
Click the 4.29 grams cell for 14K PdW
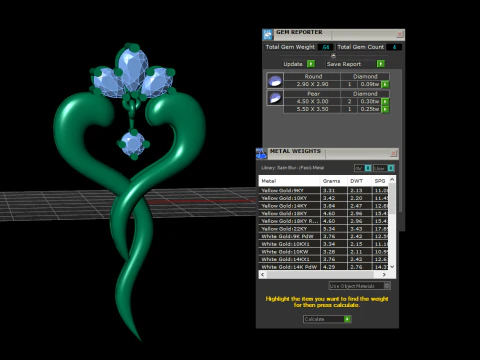[x=334, y=267]
